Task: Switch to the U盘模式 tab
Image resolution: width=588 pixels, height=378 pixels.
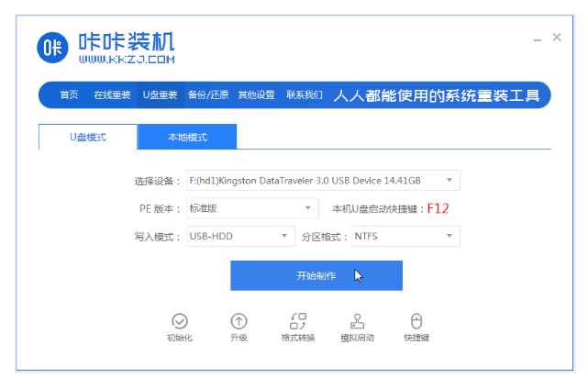Action: pyautogui.click(x=88, y=137)
